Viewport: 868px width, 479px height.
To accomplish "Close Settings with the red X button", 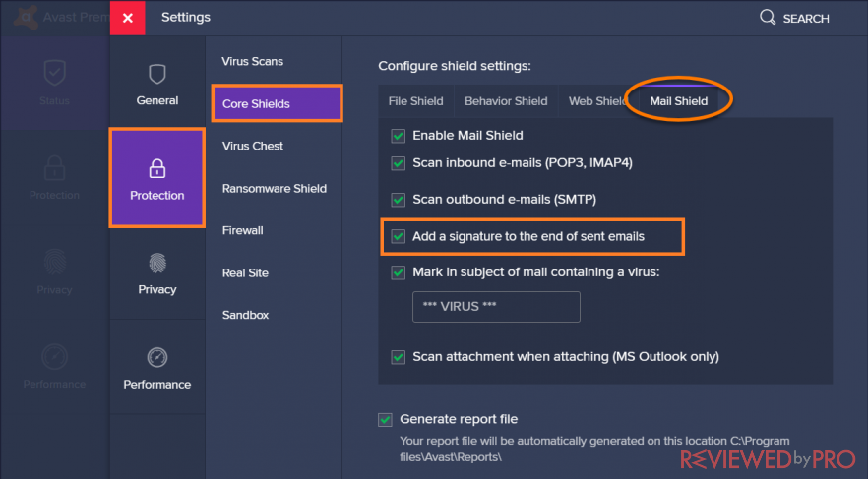I will coord(127,18).
